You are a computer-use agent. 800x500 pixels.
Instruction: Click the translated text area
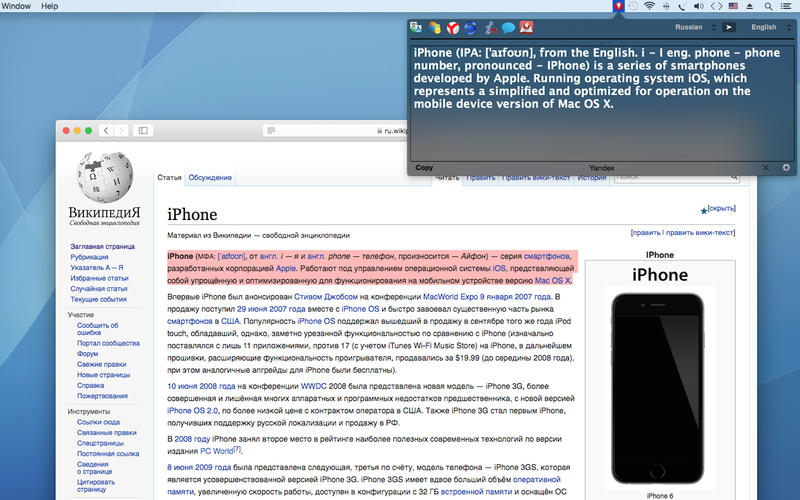click(602, 102)
